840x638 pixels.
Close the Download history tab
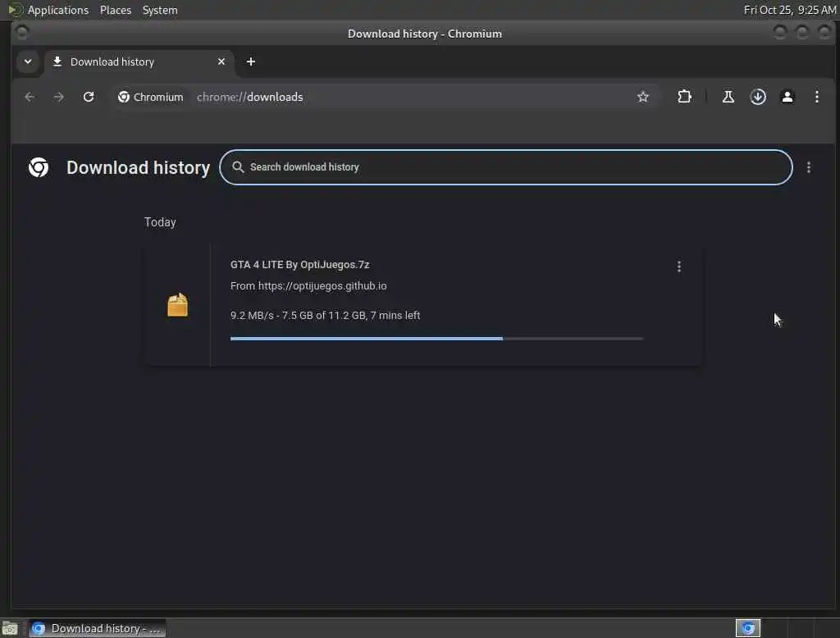(221, 62)
